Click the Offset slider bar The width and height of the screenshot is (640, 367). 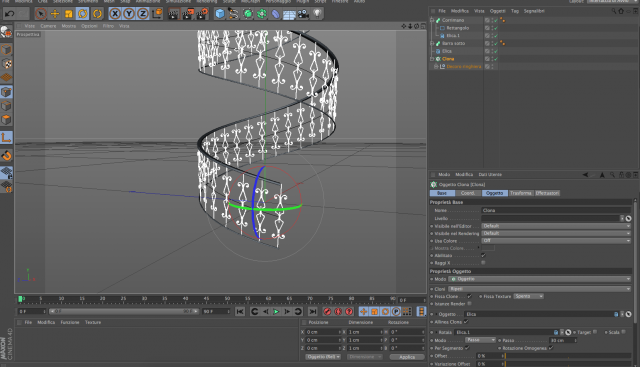568,356
